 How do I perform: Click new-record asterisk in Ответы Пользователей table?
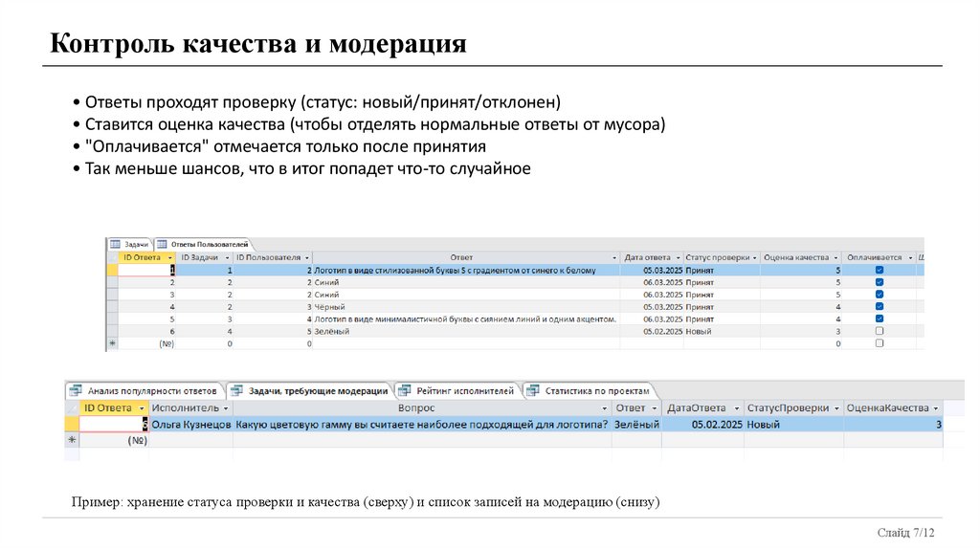coord(113,343)
